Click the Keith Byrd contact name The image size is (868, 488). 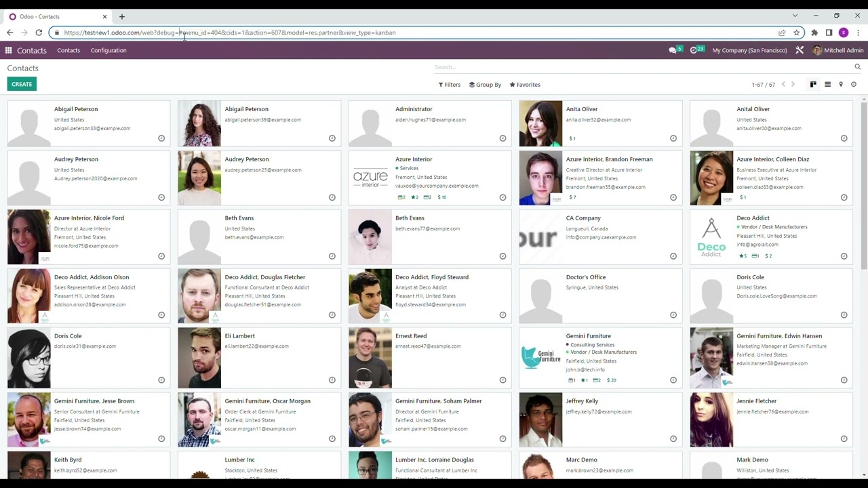68,460
